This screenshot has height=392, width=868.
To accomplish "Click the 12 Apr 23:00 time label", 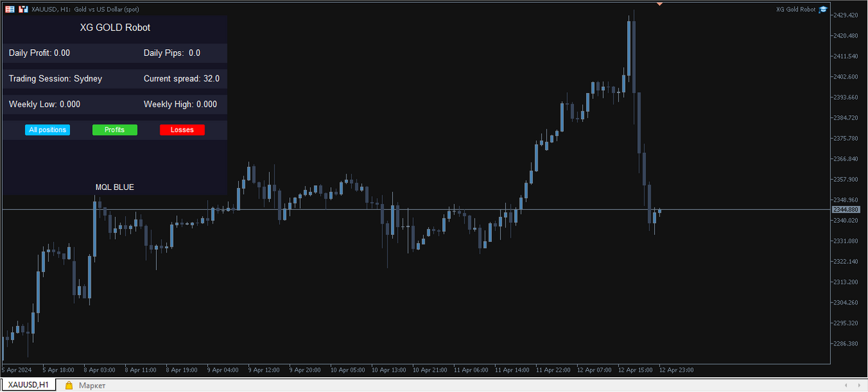I will [x=676, y=370].
